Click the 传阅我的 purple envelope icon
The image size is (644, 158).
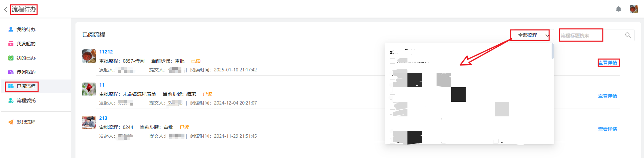(x=11, y=72)
